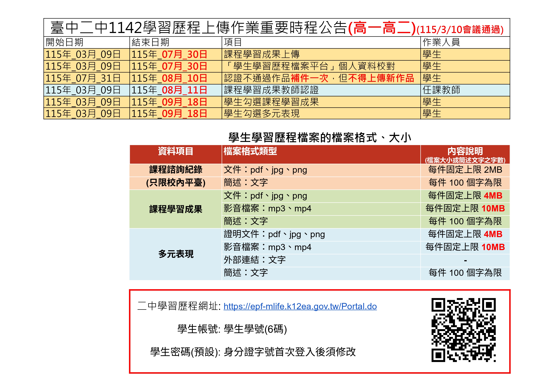Click the 檔案格式類型 column header

321,154
